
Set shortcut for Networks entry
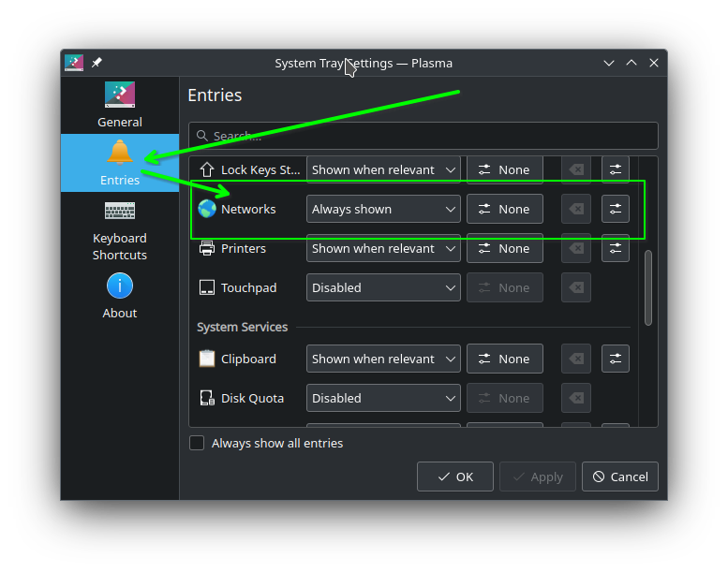click(505, 209)
